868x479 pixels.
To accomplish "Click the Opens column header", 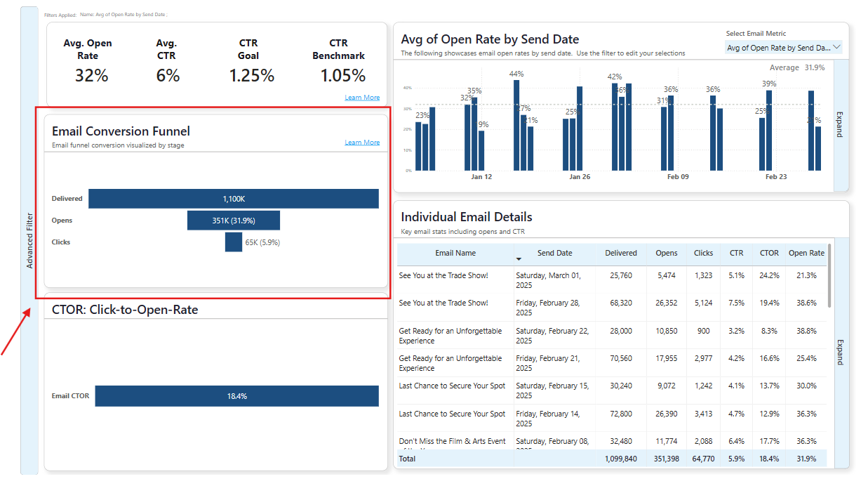I will point(667,253).
